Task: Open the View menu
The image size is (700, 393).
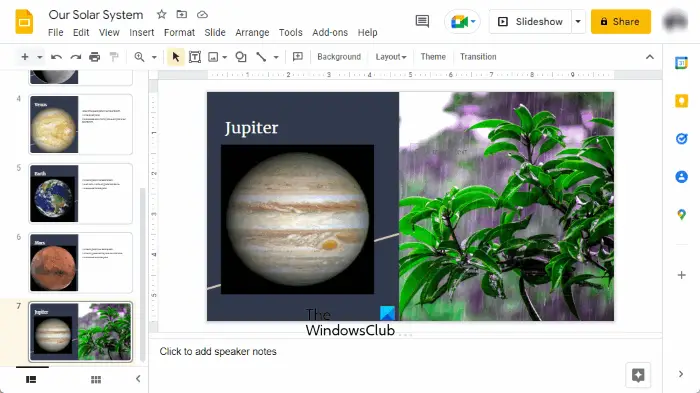Action: pyautogui.click(x=109, y=33)
